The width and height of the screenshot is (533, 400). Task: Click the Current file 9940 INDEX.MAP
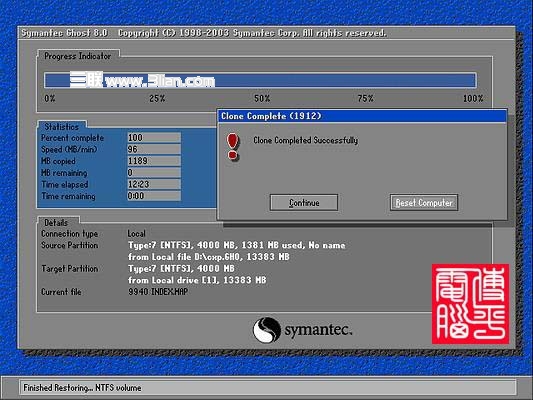tap(158, 292)
